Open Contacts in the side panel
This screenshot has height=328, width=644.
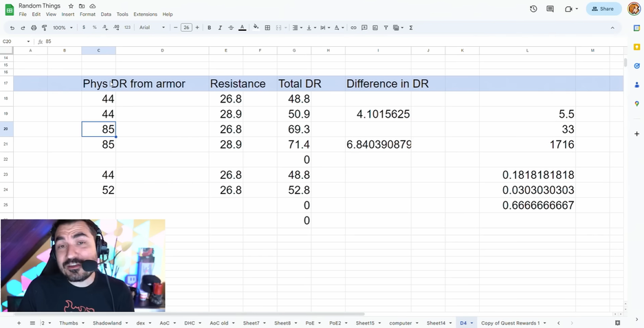coord(636,85)
